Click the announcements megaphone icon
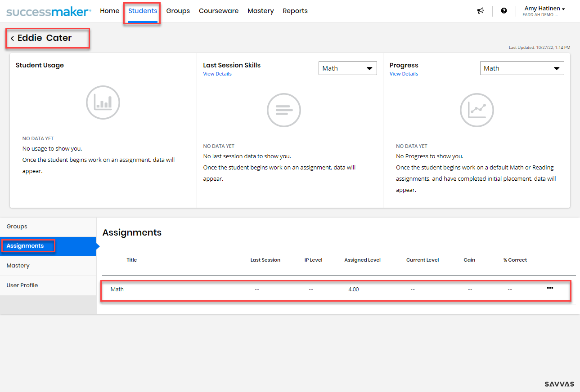This screenshot has height=392, width=580. pos(481,11)
